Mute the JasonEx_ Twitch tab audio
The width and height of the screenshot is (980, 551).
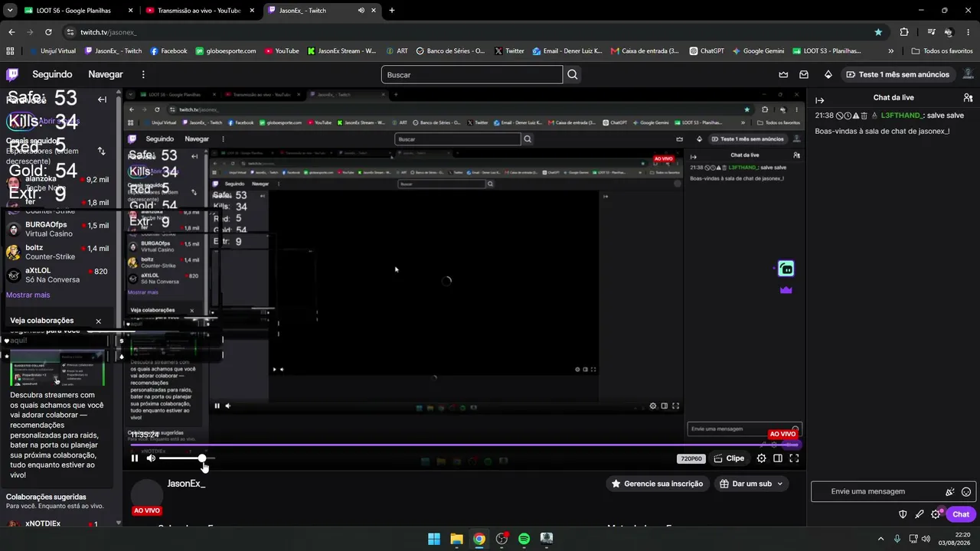(x=361, y=11)
